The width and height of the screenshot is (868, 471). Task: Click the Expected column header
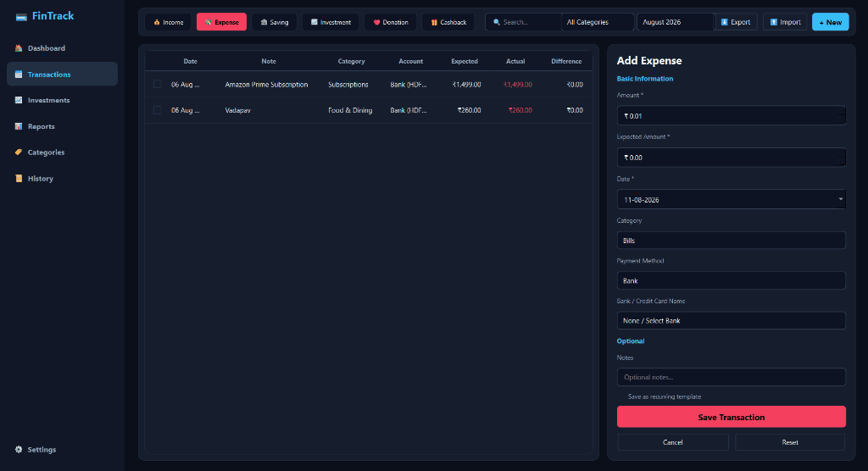pyautogui.click(x=465, y=62)
